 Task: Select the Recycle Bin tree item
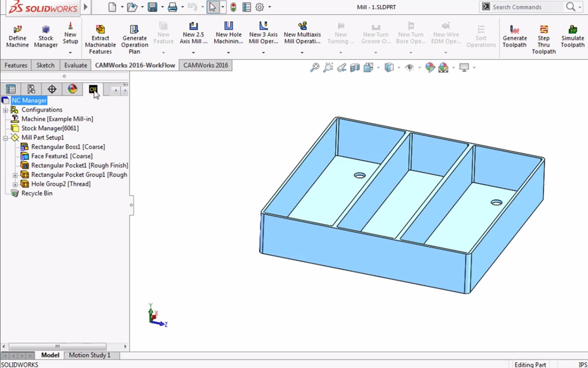(37, 193)
